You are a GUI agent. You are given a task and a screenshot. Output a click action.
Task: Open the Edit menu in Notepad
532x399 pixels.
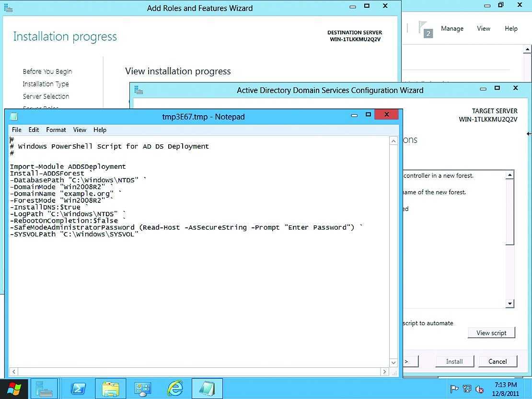point(34,130)
